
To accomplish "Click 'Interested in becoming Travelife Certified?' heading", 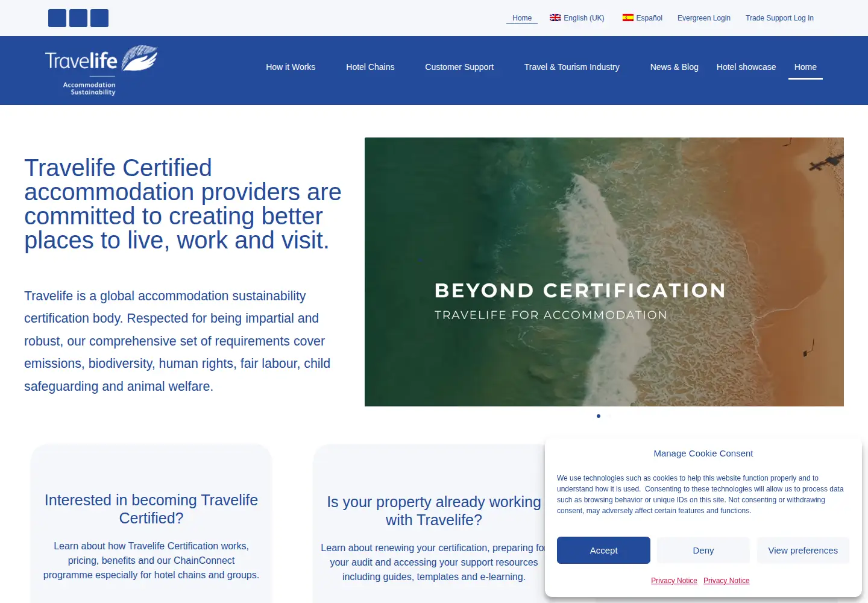I will [x=151, y=509].
